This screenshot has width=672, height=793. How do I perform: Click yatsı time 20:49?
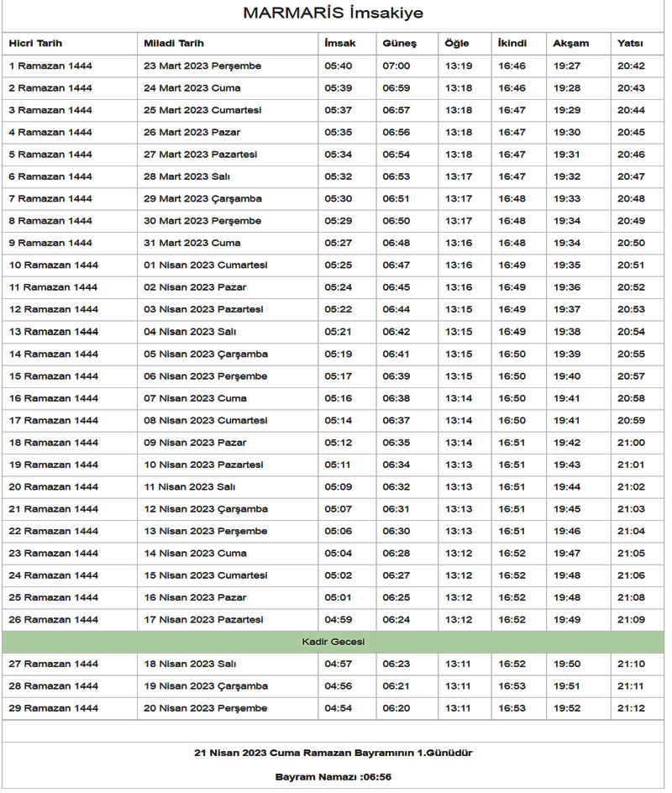[631, 221]
